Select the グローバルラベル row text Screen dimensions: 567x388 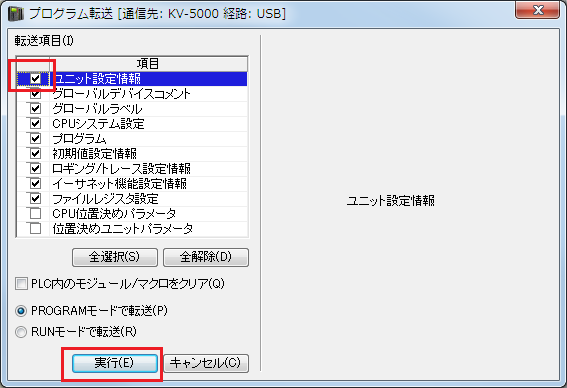point(97,109)
